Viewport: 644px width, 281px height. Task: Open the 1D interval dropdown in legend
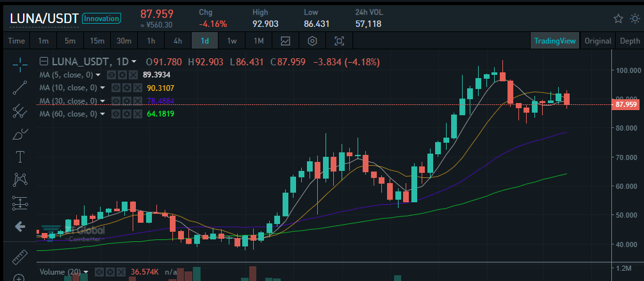(134, 62)
